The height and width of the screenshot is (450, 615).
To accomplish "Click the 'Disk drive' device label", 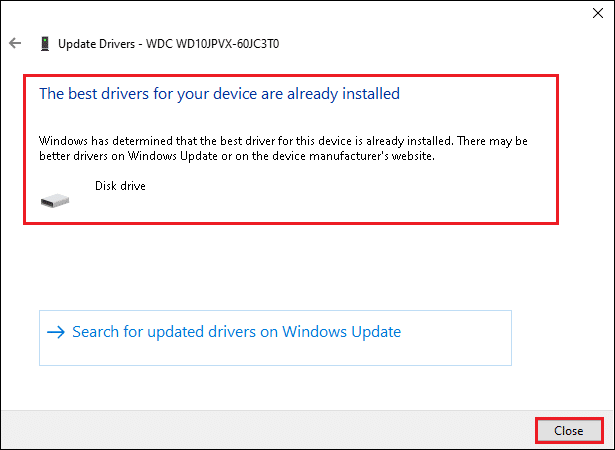I will (120, 186).
